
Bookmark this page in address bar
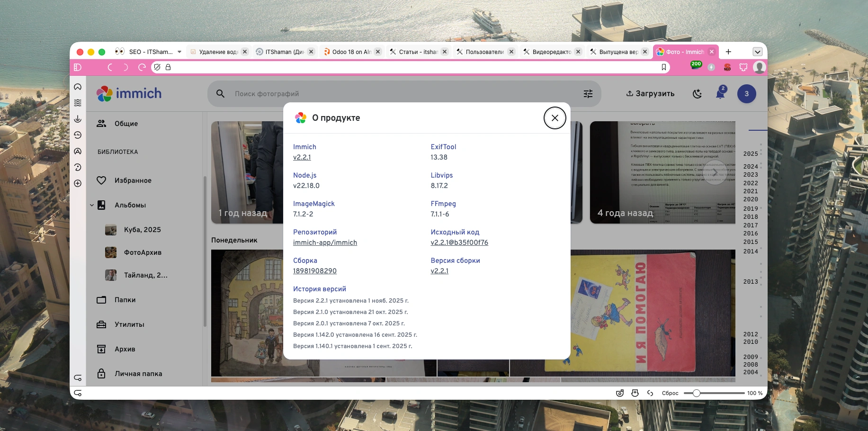663,67
